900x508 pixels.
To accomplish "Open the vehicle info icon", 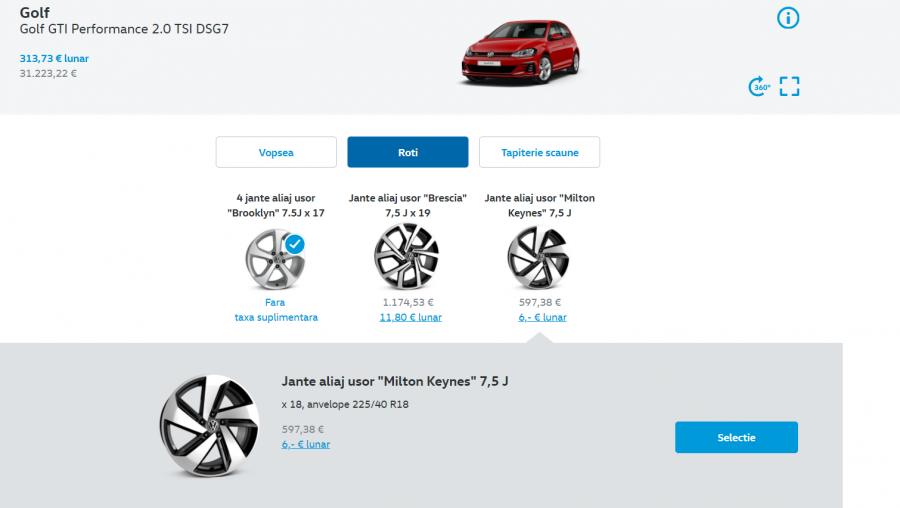I will pos(788,18).
